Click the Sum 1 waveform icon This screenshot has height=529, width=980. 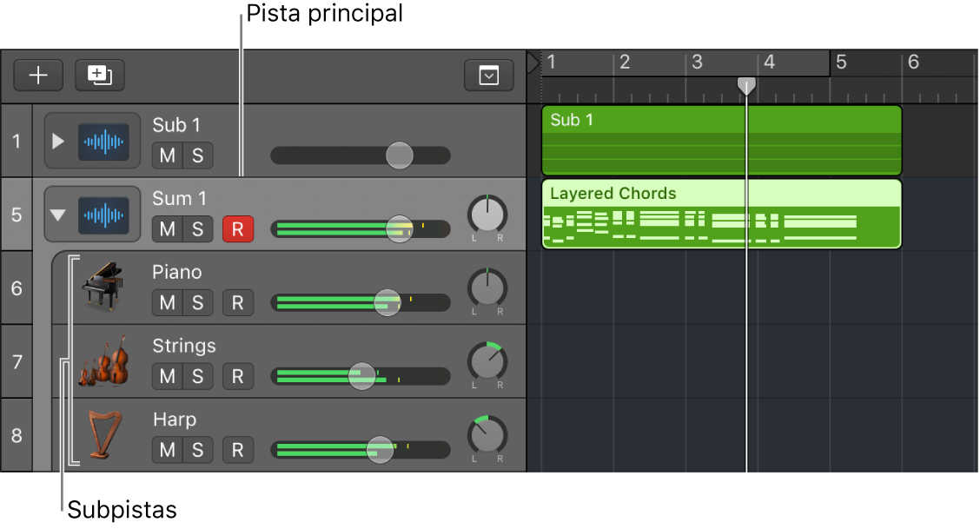point(103,215)
